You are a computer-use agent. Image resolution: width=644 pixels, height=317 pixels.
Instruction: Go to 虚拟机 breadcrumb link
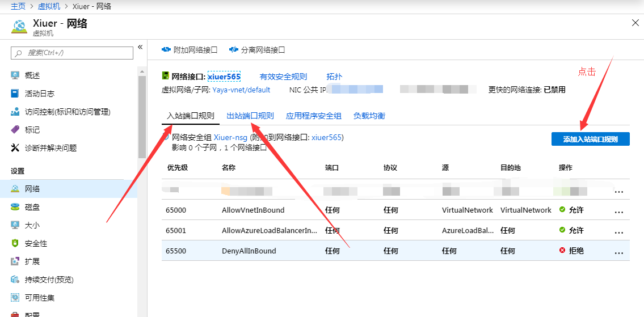(x=49, y=6)
